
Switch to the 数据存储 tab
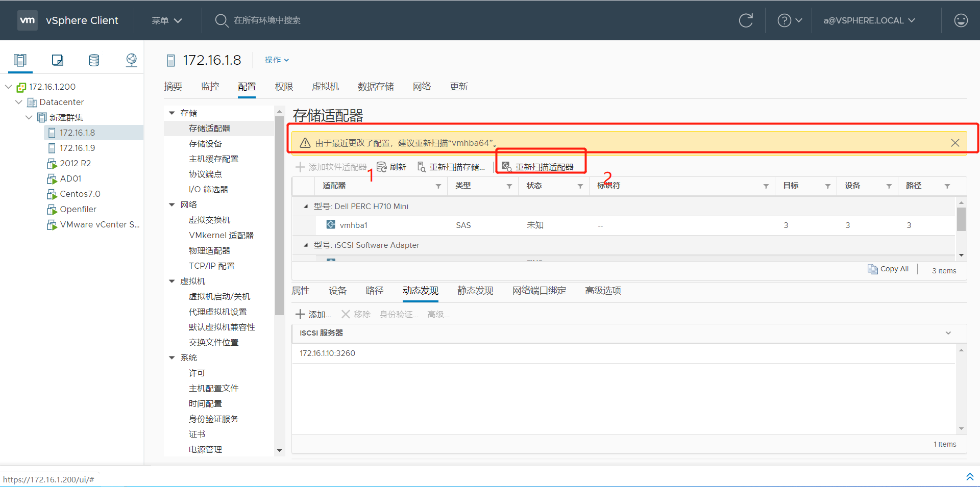(376, 86)
